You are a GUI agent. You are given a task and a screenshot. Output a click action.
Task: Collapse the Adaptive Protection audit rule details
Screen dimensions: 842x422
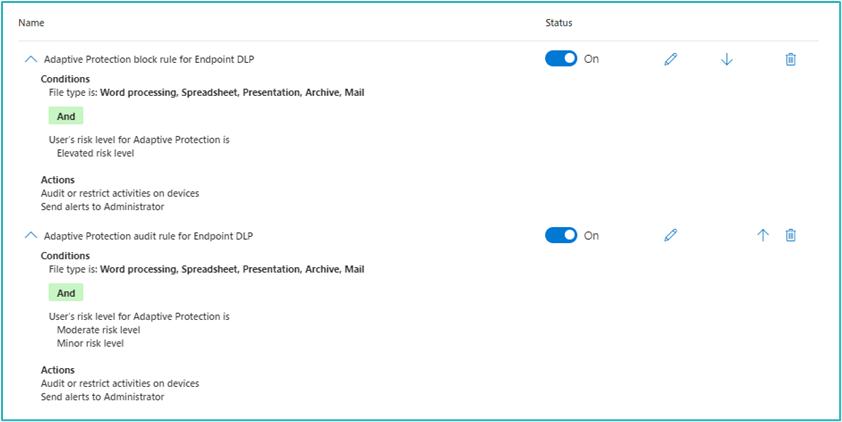click(30, 236)
